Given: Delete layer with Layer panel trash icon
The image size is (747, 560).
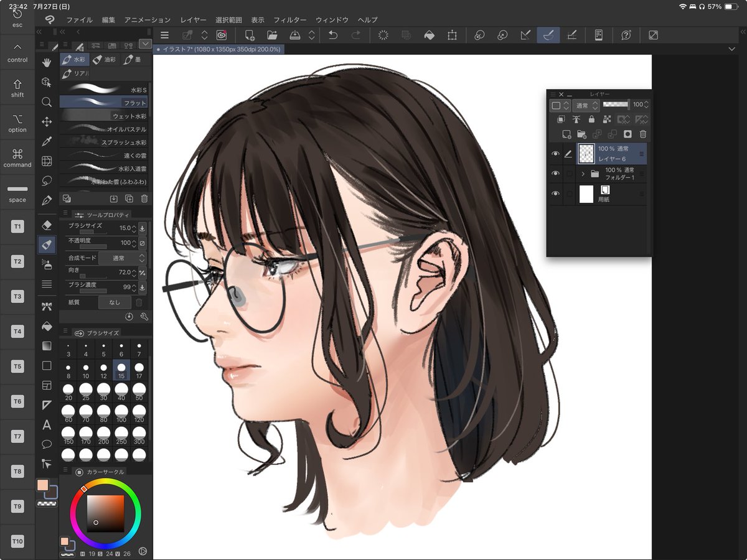Looking at the screenshot, I should 643,134.
